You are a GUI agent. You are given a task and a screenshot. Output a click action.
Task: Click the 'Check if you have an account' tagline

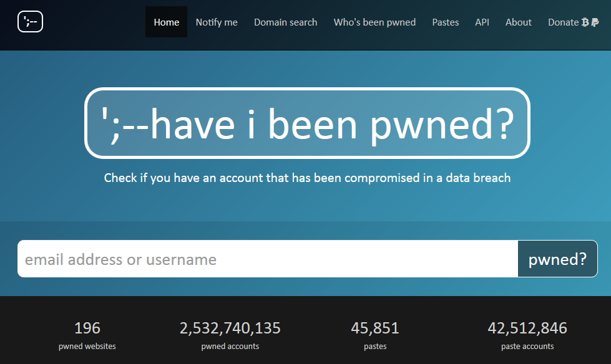click(307, 178)
